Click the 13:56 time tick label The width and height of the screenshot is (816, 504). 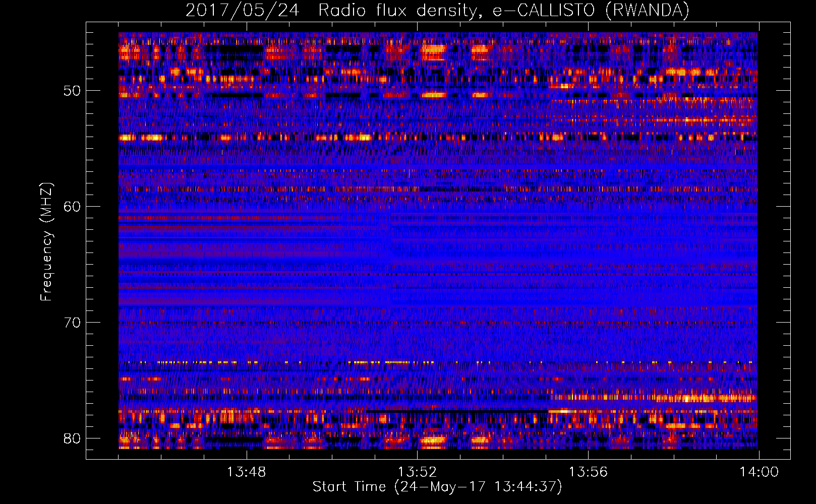[x=588, y=472]
